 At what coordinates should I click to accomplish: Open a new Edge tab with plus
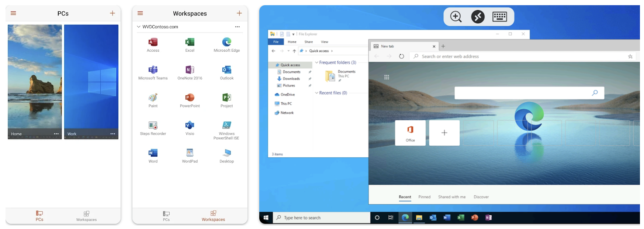click(443, 46)
